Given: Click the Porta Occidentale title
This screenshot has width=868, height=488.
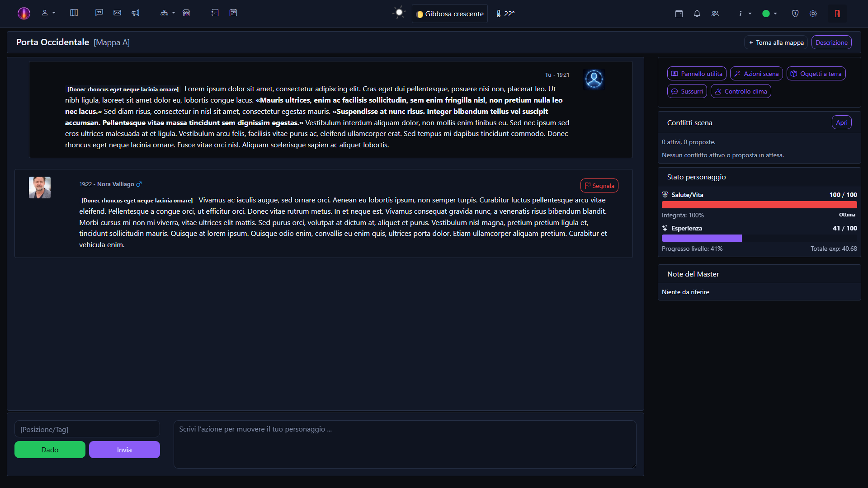Looking at the screenshot, I should (x=52, y=42).
